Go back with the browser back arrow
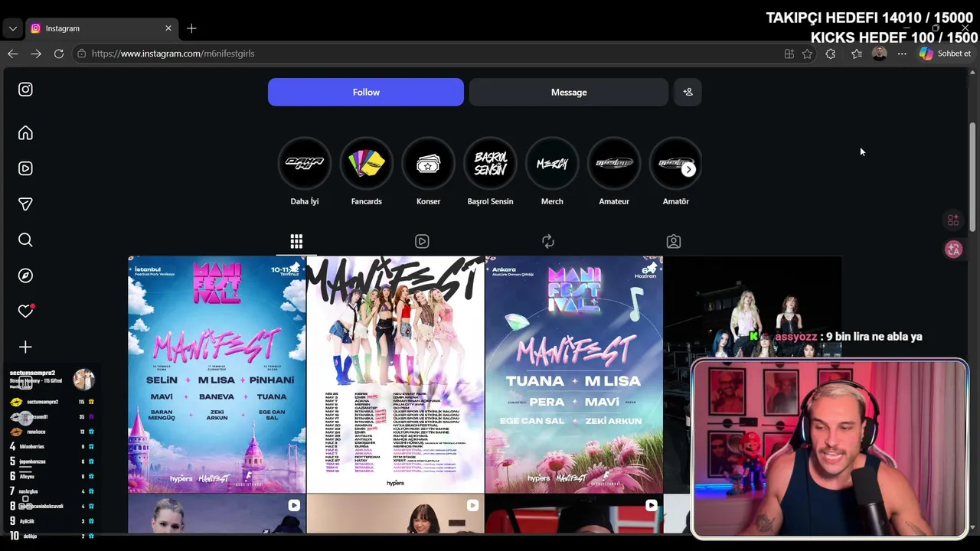The height and width of the screenshot is (551, 980). pos(13,54)
